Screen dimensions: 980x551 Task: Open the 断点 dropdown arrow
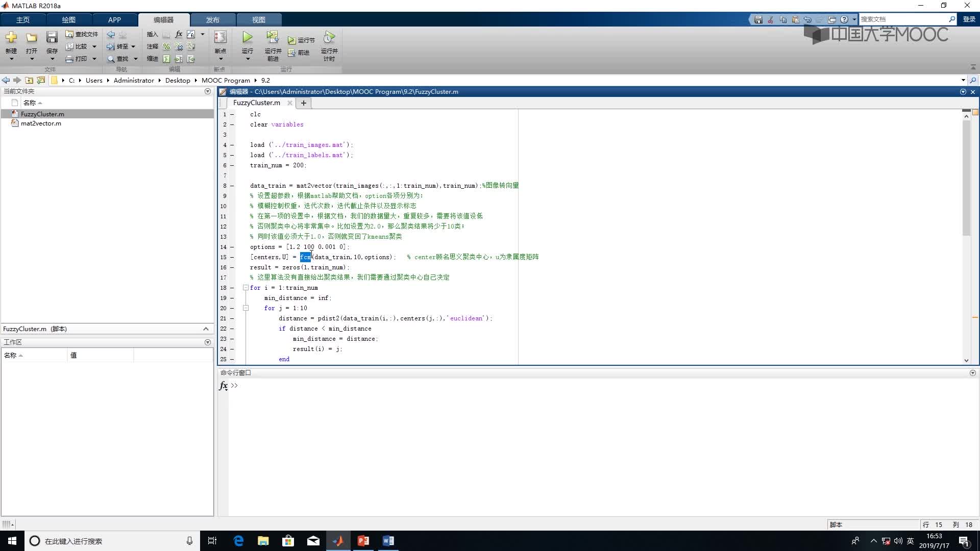pos(220,59)
